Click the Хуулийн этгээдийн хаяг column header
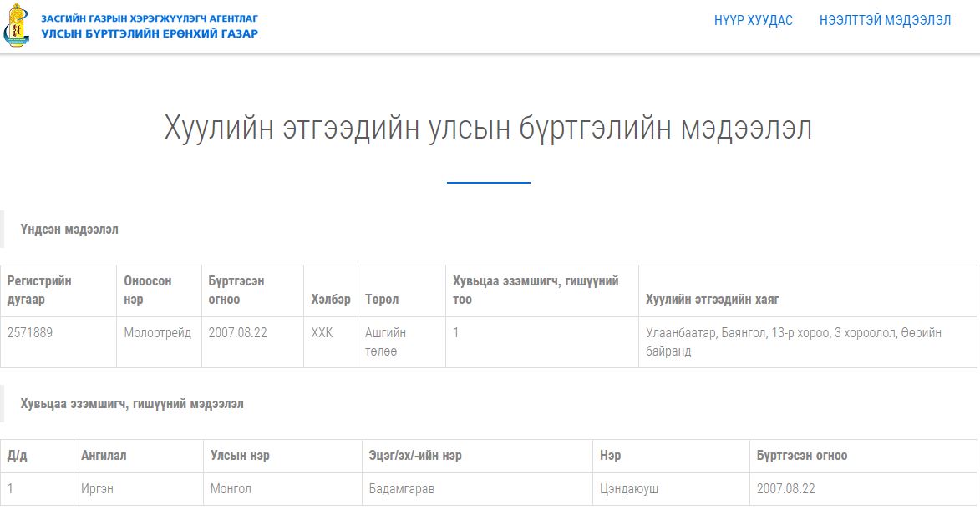 (x=712, y=299)
